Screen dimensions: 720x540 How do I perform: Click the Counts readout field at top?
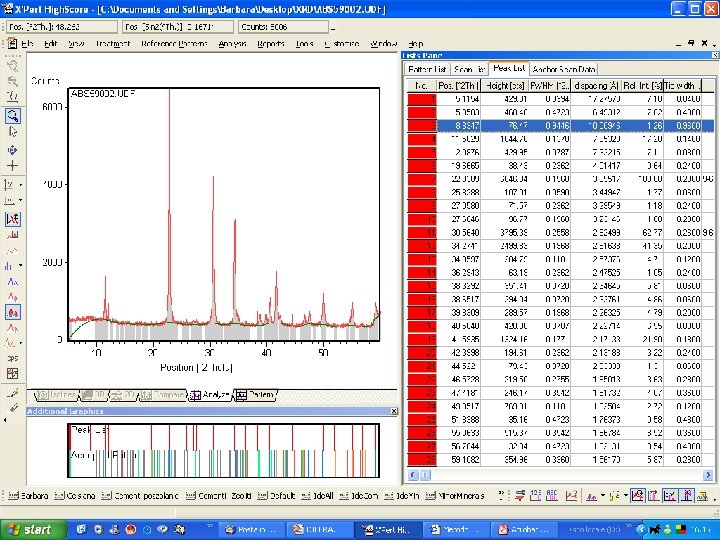pos(283,27)
